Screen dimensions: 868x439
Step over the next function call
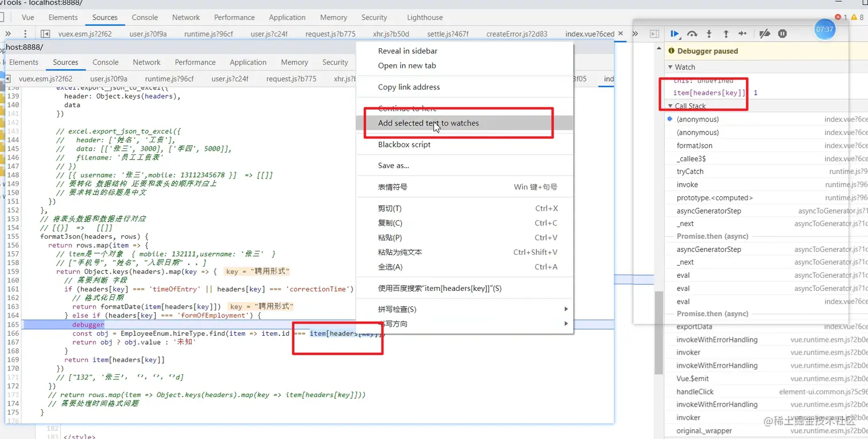pos(692,34)
